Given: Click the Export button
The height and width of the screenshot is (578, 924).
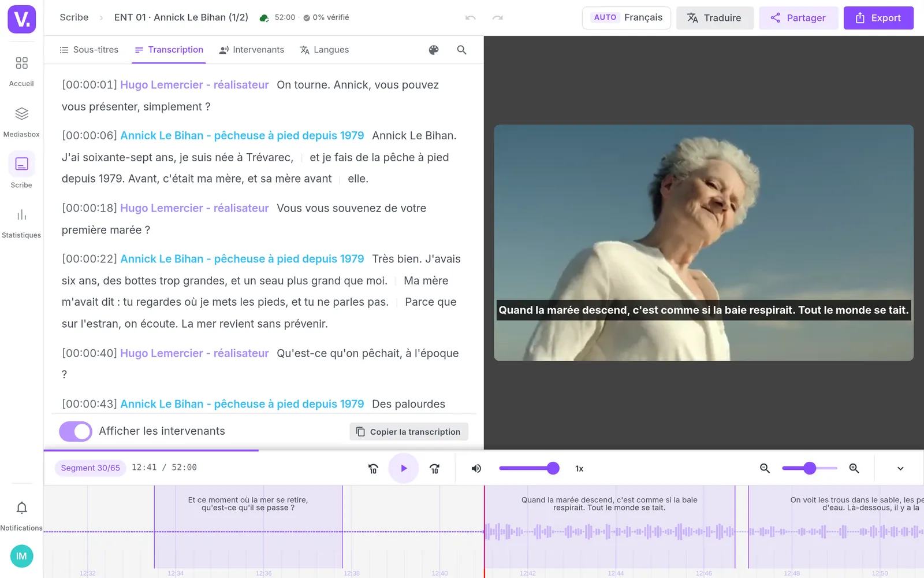Looking at the screenshot, I should pos(878,18).
